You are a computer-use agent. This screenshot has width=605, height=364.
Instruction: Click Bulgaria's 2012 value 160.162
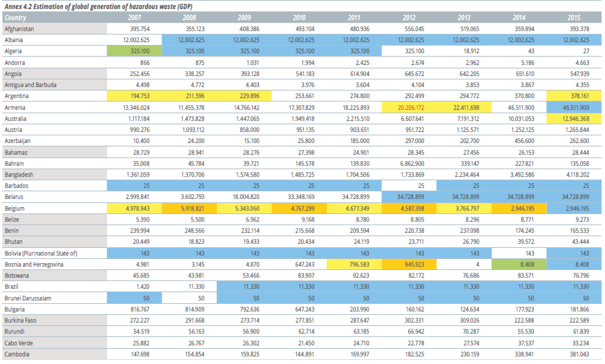click(414, 309)
